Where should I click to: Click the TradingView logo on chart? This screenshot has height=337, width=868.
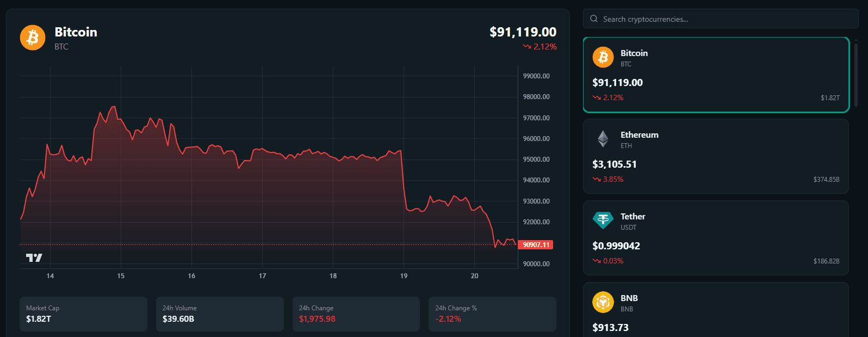34,258
